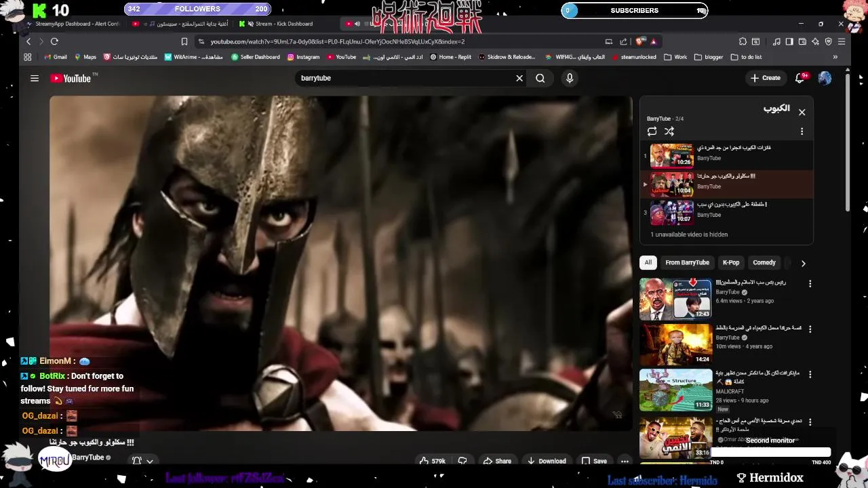Select the currently playing 10:04 playlist video

(x=726, y=184)
